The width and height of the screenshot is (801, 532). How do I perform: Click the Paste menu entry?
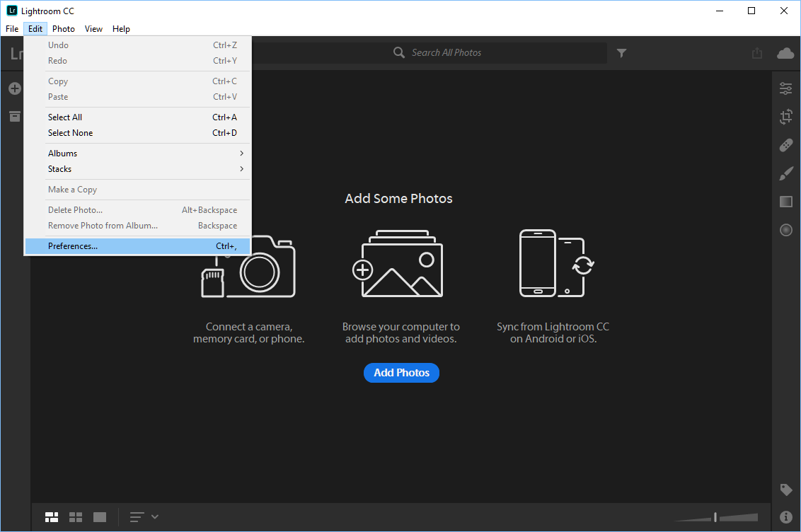[138, 97]
